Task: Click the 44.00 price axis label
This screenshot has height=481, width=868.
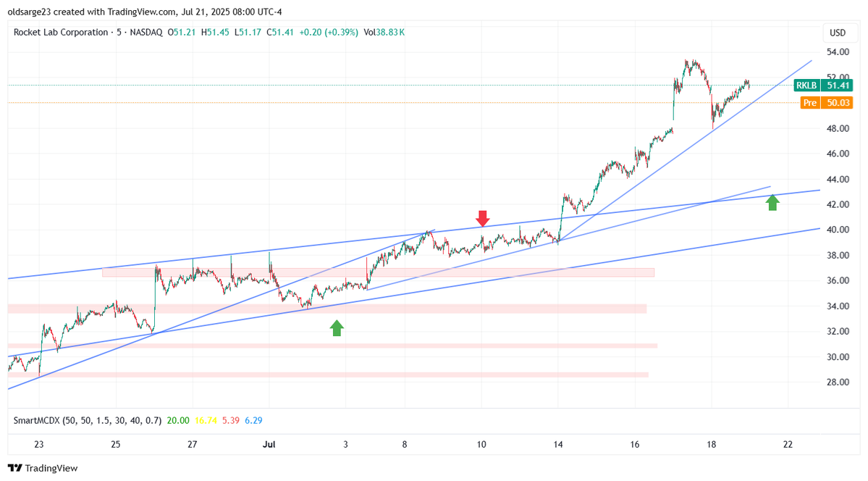Action: coord(838,179)
